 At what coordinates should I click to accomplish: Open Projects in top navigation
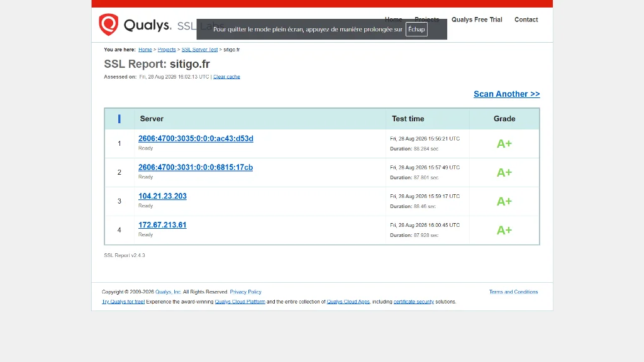point(427,19)
